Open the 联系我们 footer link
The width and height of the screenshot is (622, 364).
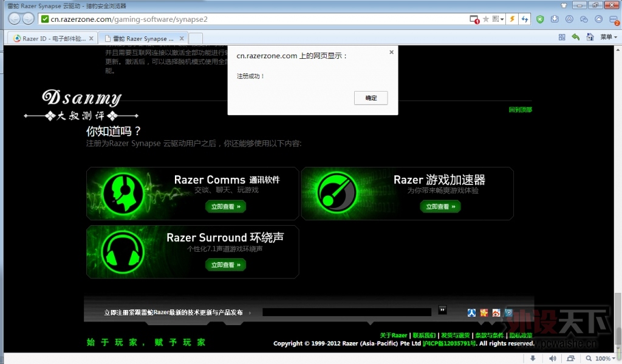pos(423,335)
